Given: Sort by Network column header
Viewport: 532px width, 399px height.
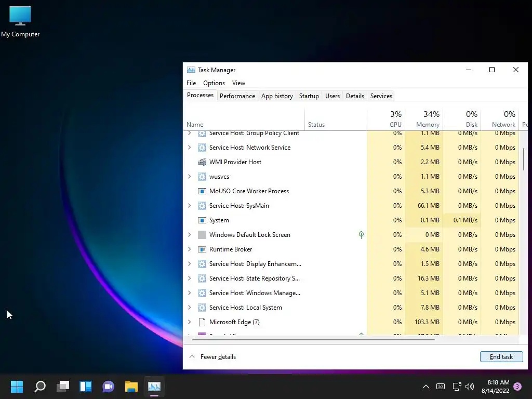Looking at the screenshot, I should click(x=500, y=119).
